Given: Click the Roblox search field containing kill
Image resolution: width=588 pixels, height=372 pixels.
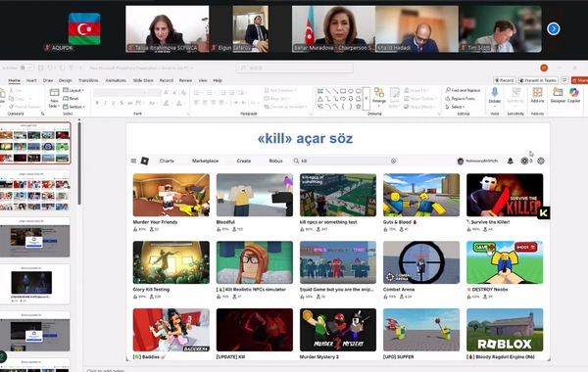Looking at the screenshot, I should coord(345,161).
